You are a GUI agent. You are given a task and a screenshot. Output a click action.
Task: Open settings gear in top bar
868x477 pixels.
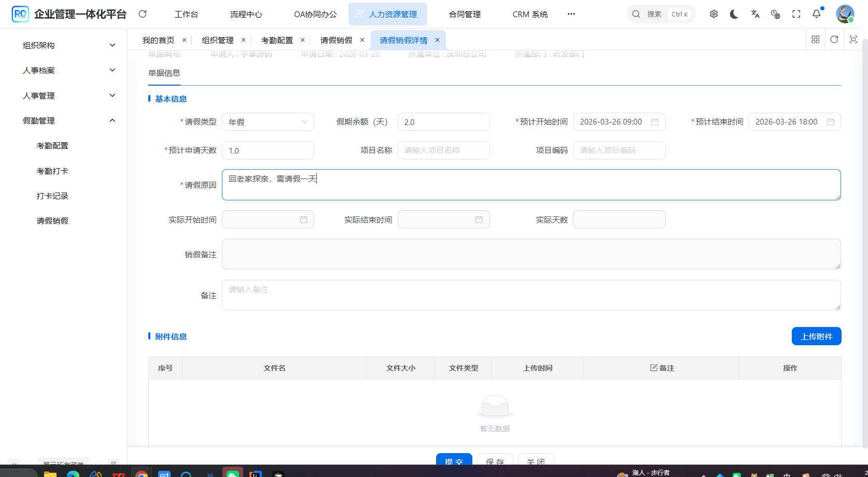click(x=714, y=14)
